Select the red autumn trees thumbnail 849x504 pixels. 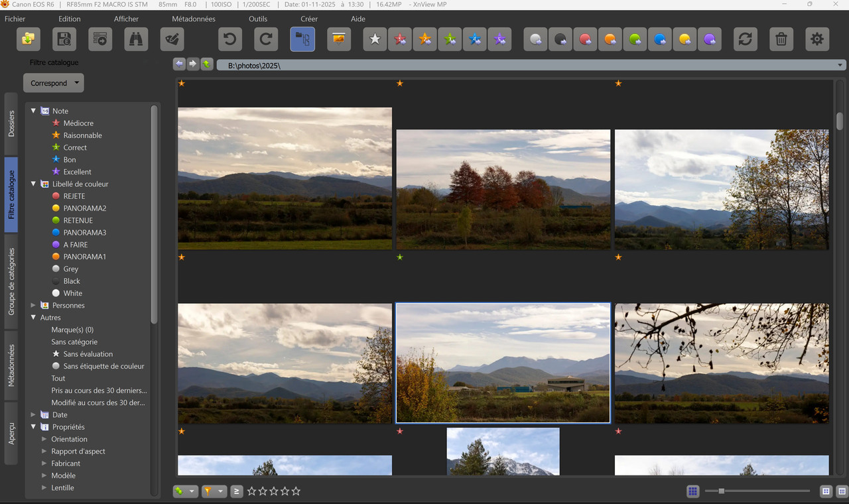coord(503,189)
